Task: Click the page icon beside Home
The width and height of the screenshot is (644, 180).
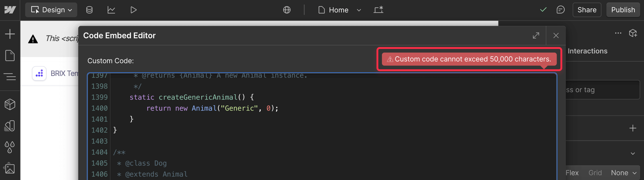Action: (322, 10)
